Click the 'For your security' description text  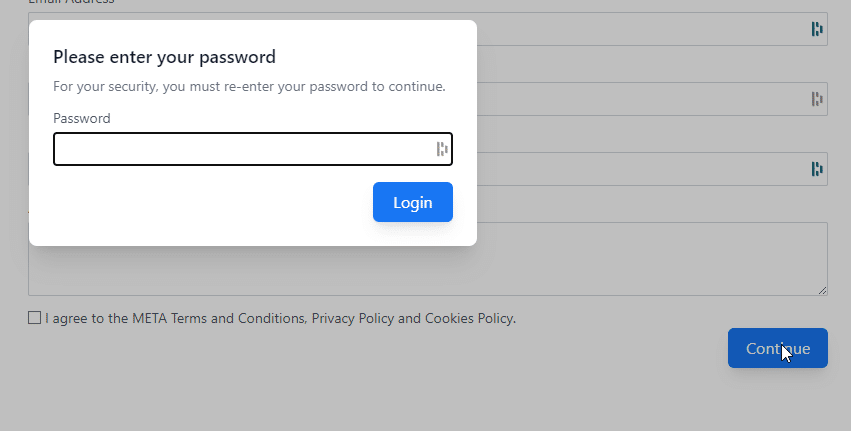coord(249,86)
